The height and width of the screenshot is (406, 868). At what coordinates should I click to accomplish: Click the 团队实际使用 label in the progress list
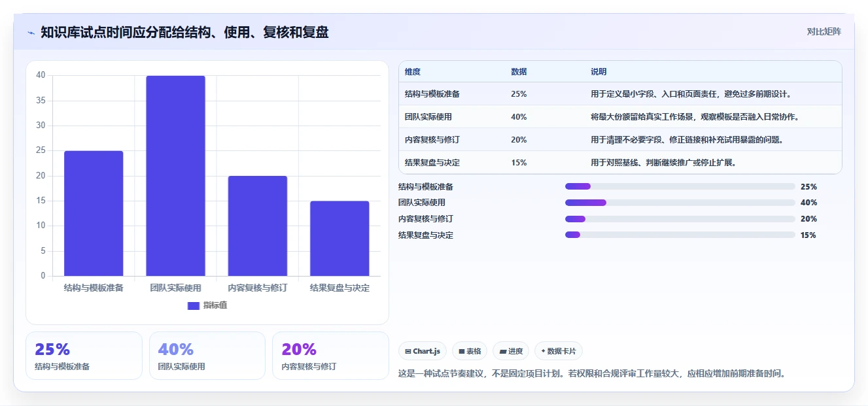click(422, 203)
